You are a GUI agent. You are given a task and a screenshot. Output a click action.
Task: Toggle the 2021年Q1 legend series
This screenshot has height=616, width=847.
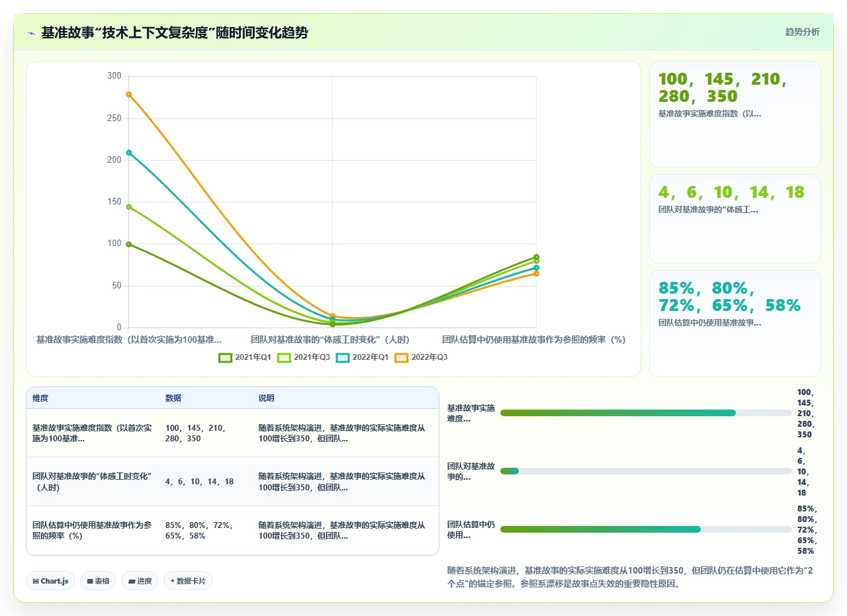pyautogui.click(x=245, y=357)
